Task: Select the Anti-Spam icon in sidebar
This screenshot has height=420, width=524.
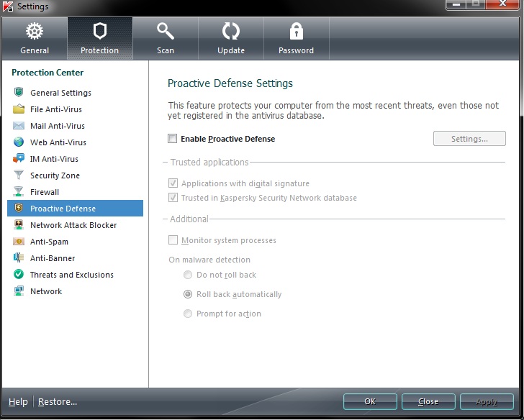Action: coord(18,242)
